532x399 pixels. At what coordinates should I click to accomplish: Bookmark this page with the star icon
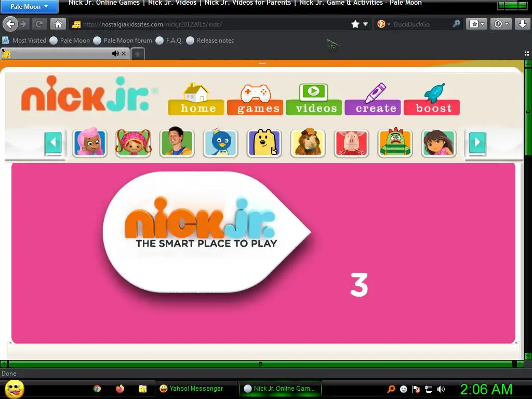[355, 24]
